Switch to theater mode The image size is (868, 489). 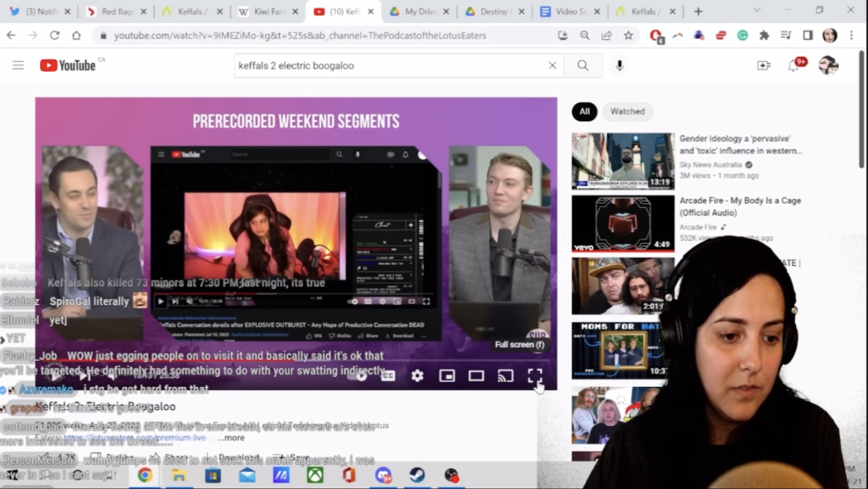coord(476,376)
